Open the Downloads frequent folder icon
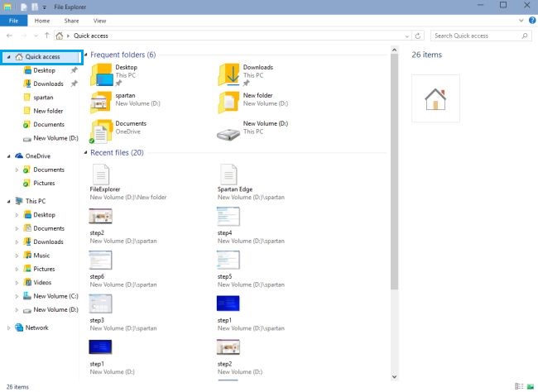 [228, 74]
